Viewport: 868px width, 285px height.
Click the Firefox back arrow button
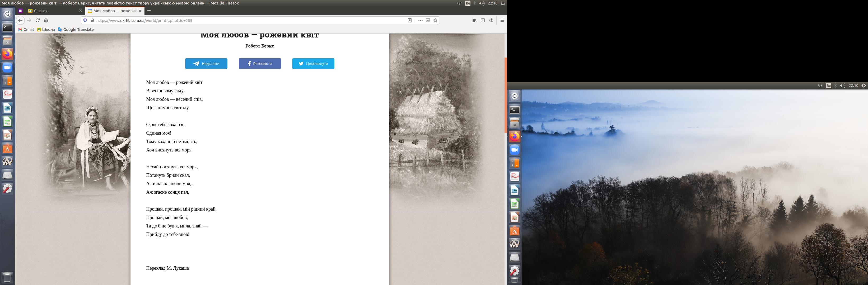click(20, 20)
